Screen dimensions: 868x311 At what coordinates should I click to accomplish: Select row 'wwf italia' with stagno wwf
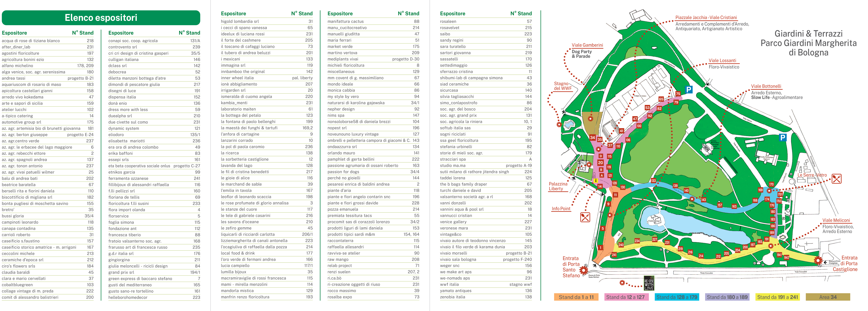coord(486,284)
